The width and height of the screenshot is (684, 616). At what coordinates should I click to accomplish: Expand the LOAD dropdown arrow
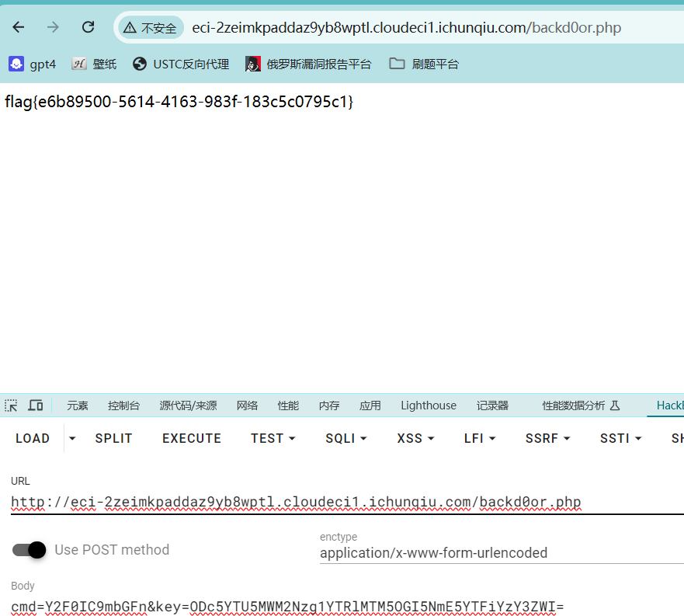pyautogui.click(x=72, y=438)
